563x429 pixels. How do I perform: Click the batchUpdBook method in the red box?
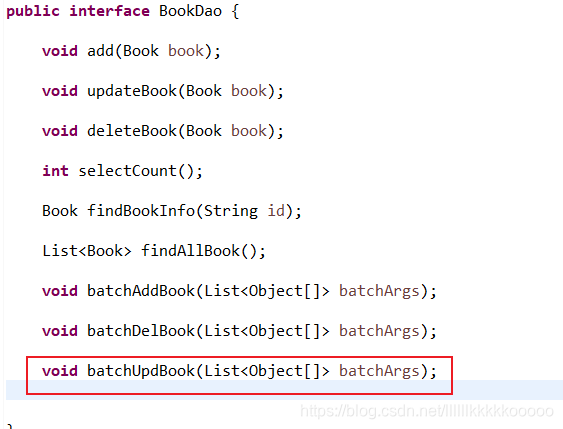point(141,371)
